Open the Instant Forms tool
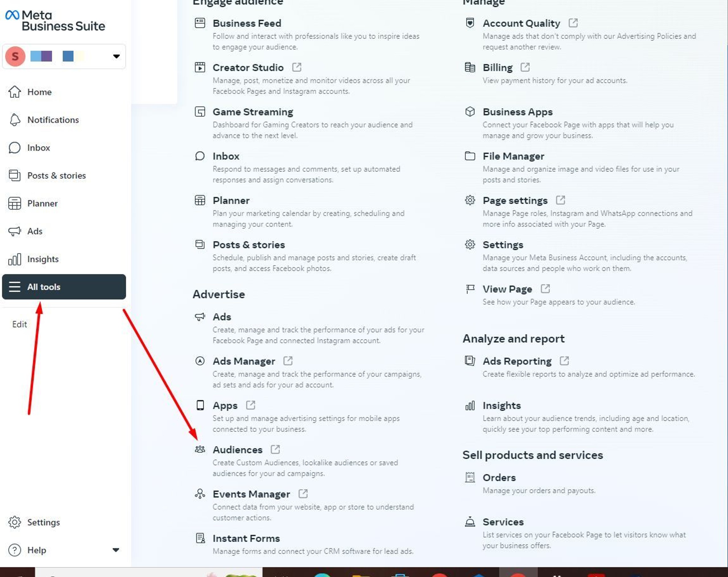The width and height of the screenshot is (728, 577). pyautogui.click(x=246, y=538)
